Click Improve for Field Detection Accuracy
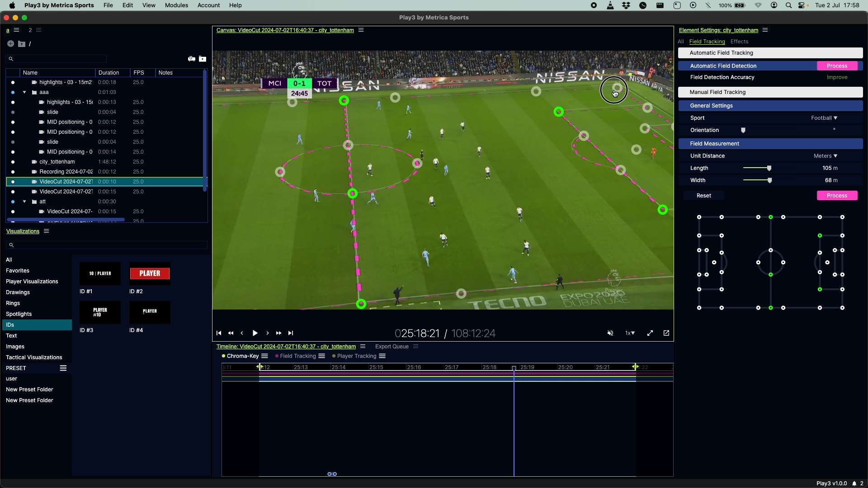 837,77
